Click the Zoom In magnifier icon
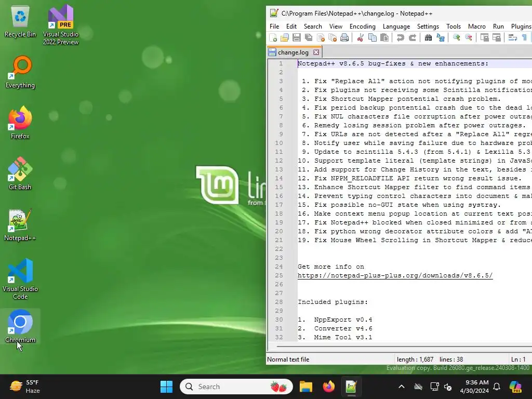The height and width of the screenshot is (399, 532). (x=456, y=37)
